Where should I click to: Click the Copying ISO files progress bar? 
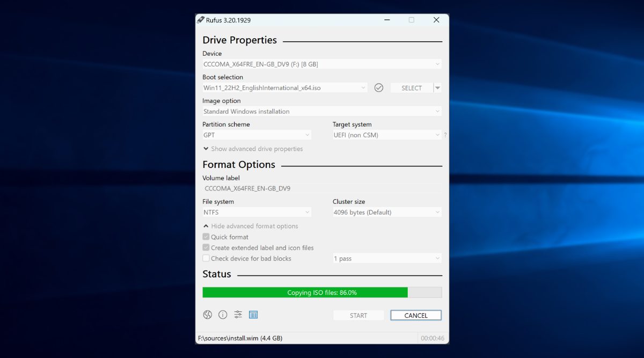point(322,293)
